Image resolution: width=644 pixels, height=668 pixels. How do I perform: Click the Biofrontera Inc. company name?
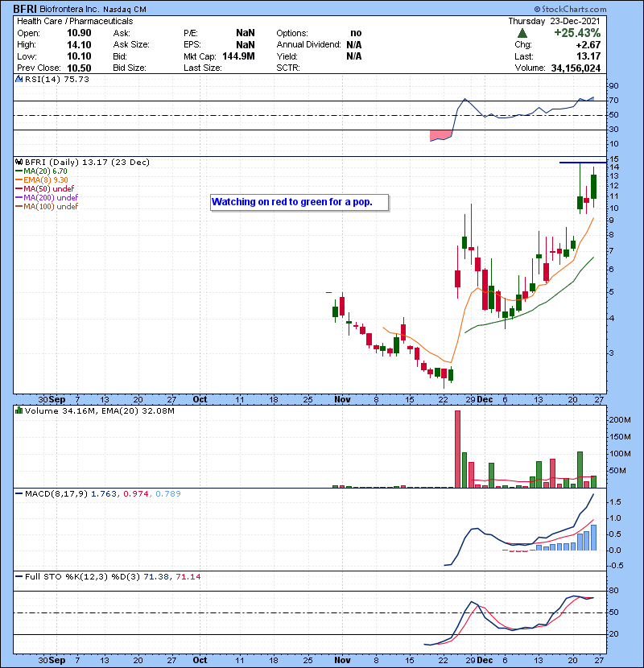69,9
